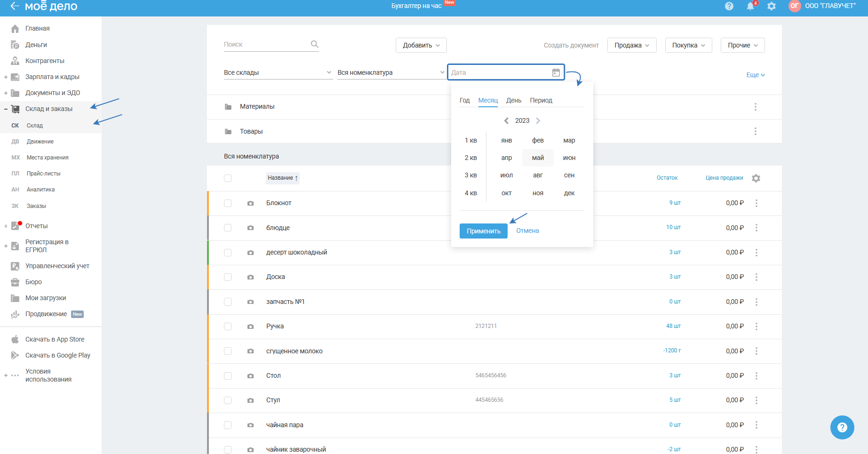868x454 pixels.
Task: Open the floating help chat button
Action: pyautogui.click(x=842, y=427)
